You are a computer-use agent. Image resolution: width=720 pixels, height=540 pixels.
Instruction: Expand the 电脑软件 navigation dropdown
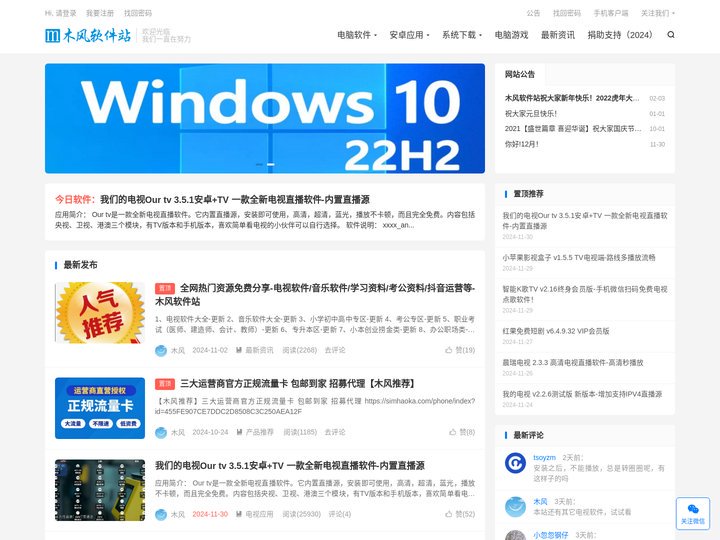357,35
